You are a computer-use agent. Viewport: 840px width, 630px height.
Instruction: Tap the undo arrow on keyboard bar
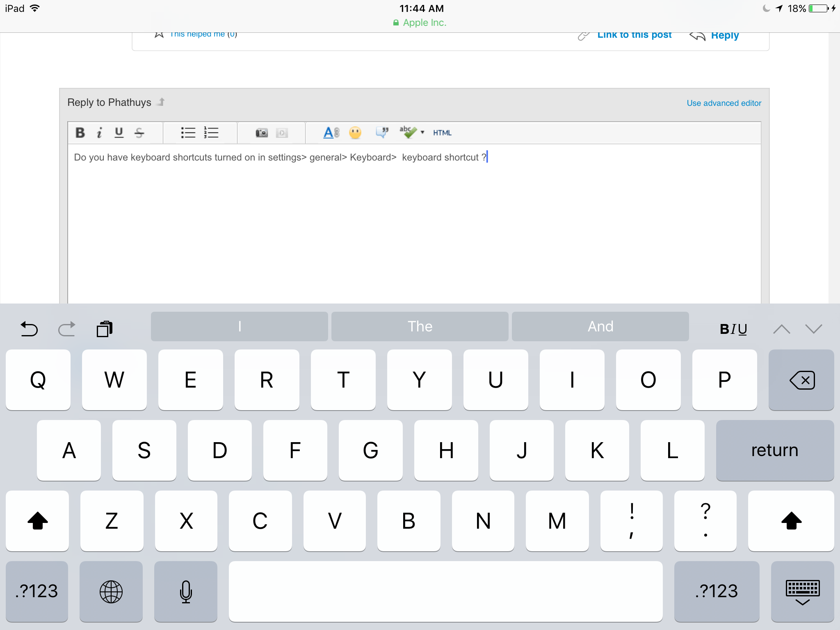29,329
